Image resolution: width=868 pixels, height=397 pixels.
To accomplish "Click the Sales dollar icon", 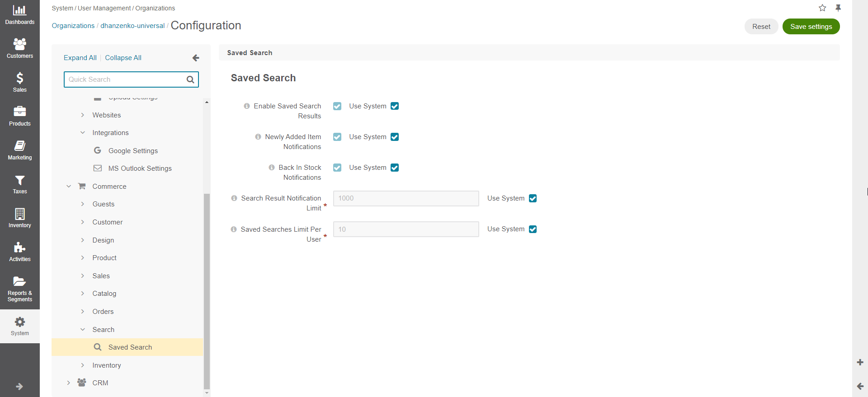I will [x=19, y=78].
